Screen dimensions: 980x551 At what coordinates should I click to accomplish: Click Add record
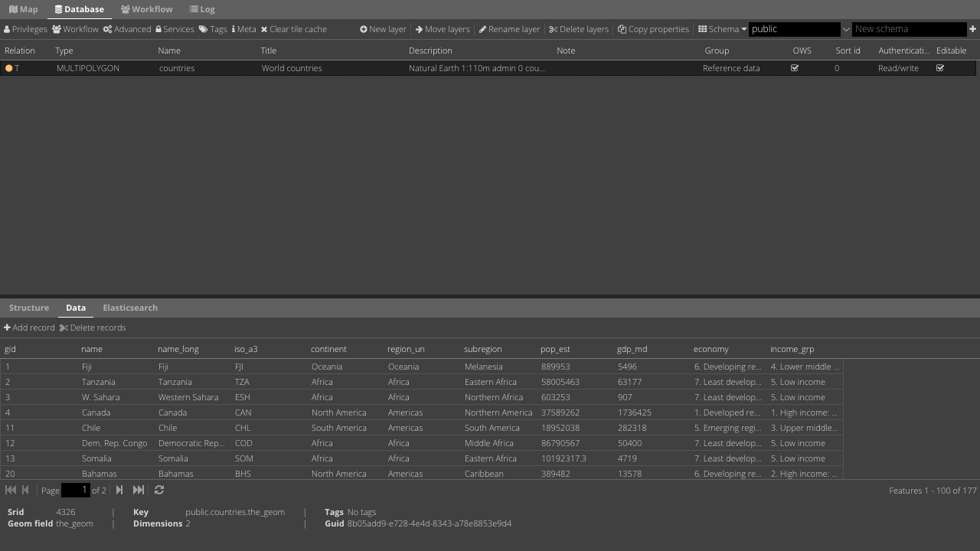(x=29, y=328)
